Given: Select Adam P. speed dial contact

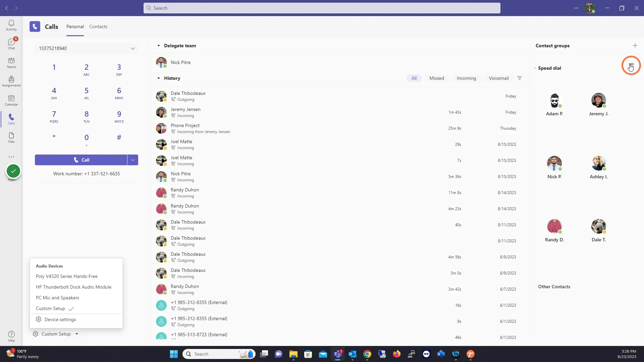Looking at the screenshot, I should [554, 105].
